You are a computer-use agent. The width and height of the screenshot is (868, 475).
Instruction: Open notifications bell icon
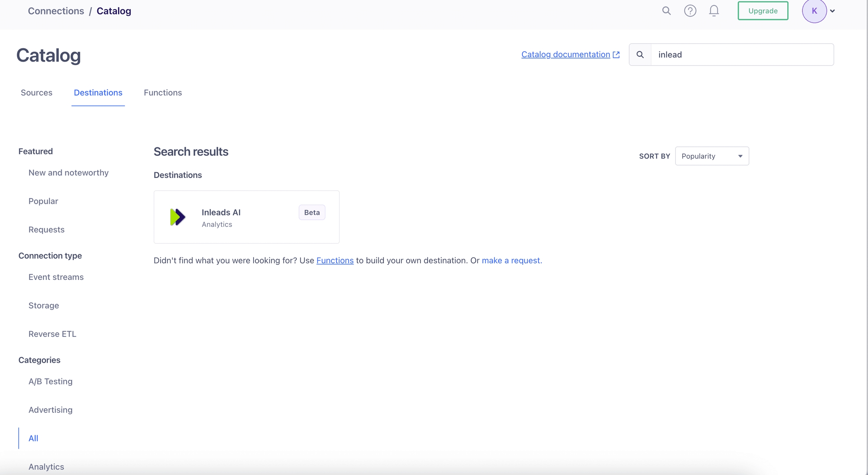tap(714, 11)
